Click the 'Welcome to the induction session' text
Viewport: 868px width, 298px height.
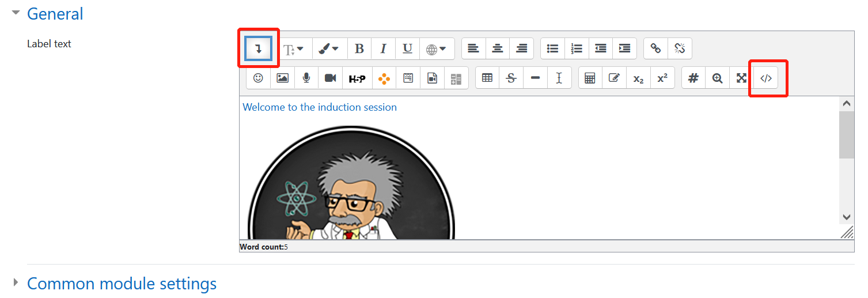320,107
